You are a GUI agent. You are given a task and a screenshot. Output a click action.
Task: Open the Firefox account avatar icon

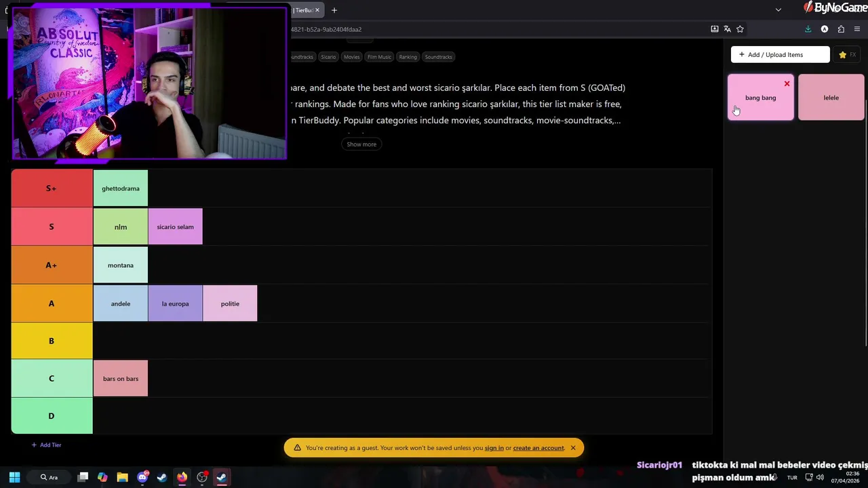pyautogui.click(x=824, y=29)
